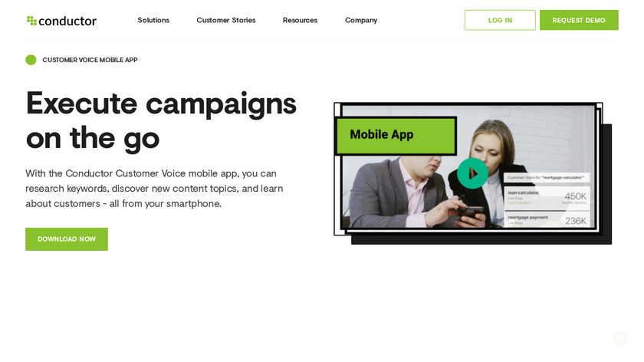Expand the Company navigation item

[361, 20]
